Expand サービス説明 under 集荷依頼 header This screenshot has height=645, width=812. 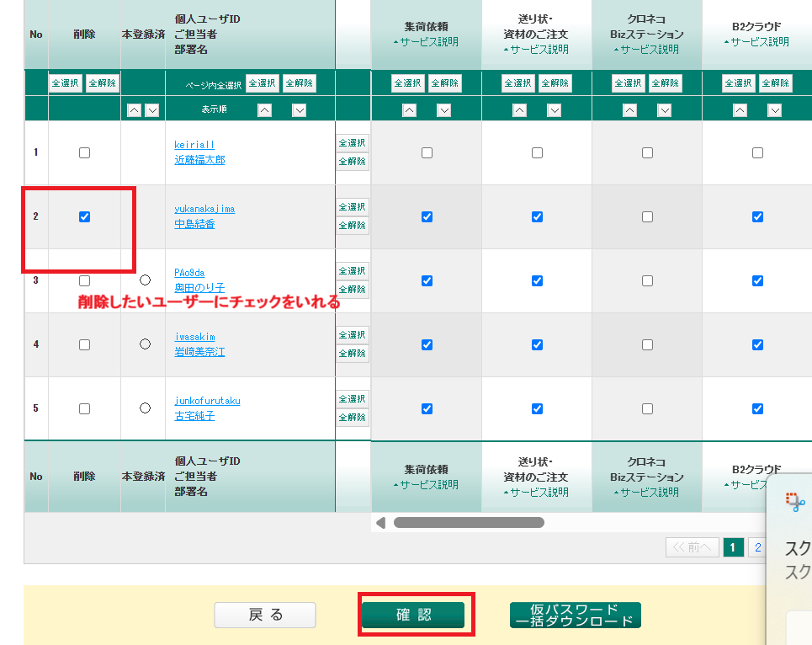pyautogui.click(x=426, y=42)
